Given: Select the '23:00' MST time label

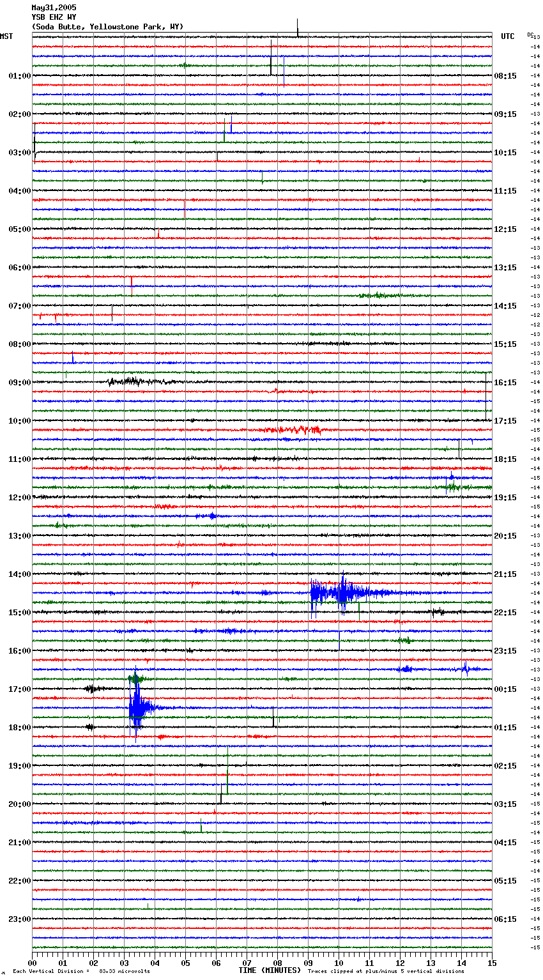Looking at the screenshot, I should (x=20, y=919).
